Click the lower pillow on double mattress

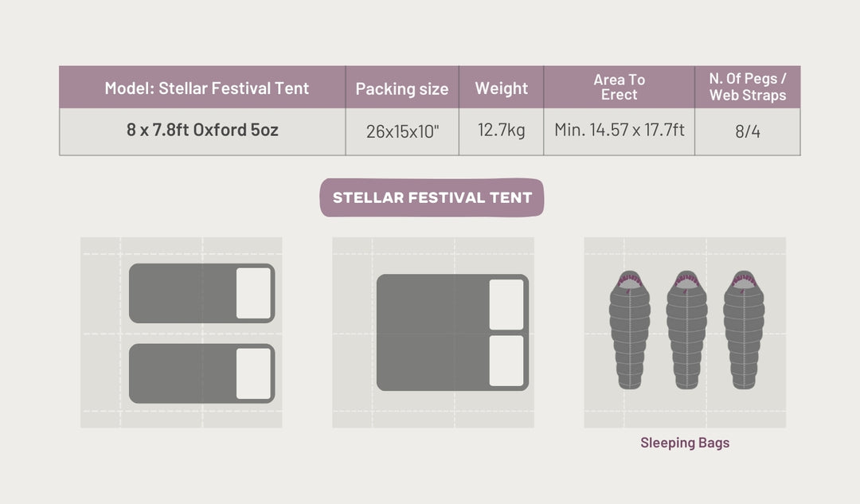(x=506, y=361)
